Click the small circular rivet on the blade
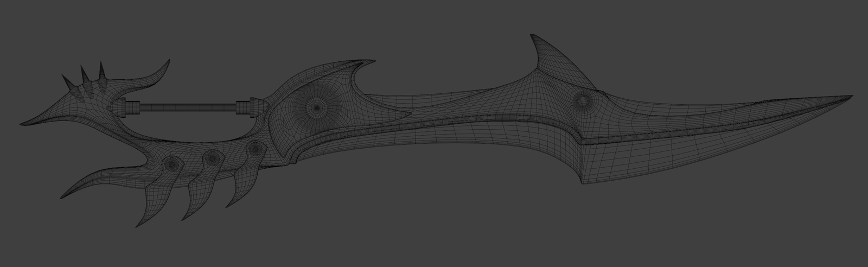The width and height of the screenshot is (868, 267). coord(583,100)
